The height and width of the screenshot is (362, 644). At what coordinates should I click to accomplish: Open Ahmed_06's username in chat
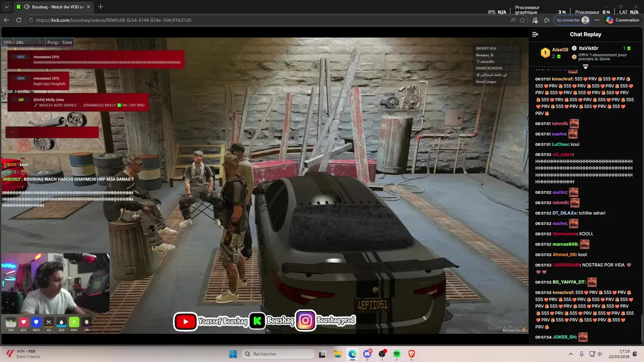click(564, 254)
